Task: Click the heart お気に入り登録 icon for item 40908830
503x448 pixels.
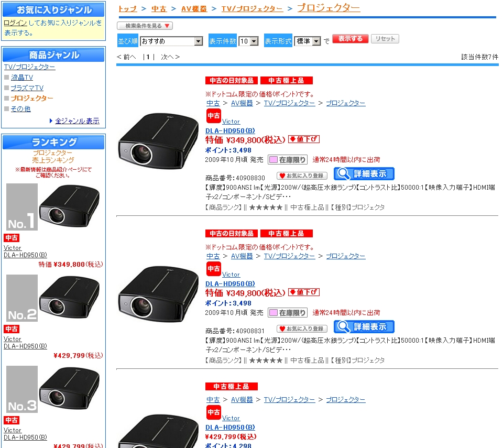Action: [x=302, y=176]
